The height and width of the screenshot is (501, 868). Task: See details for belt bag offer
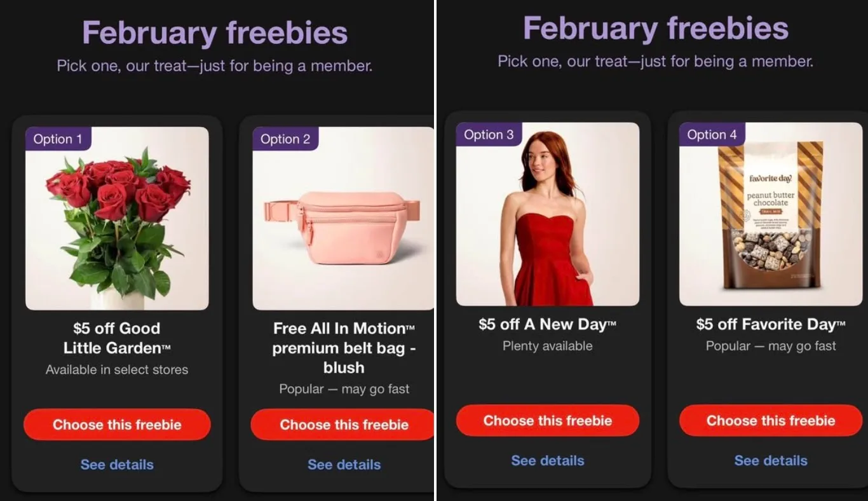pyautogui.click(x=344, y=465)
